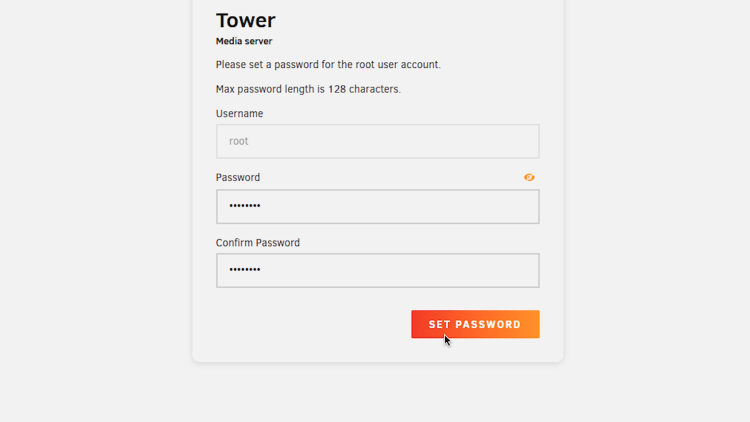Focus the Confirm Password input field
The image size is (750, 422).
378,270
